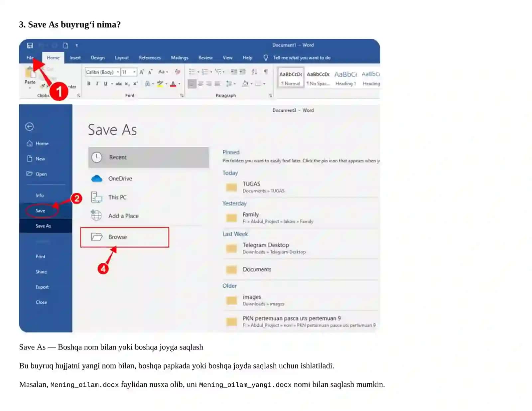
Task: Select Save As in the backstage sidebar
Action: pyautogui.click(x=43, y=226)
